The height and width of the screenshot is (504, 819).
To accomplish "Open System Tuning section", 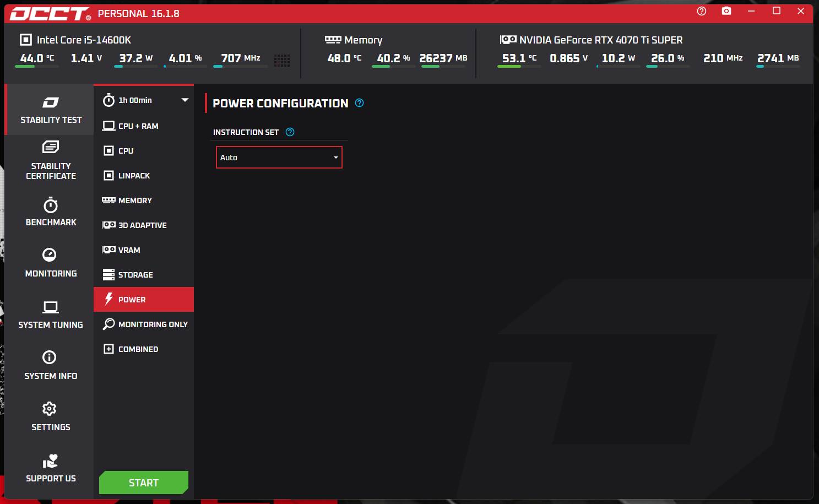I will 50,314.
